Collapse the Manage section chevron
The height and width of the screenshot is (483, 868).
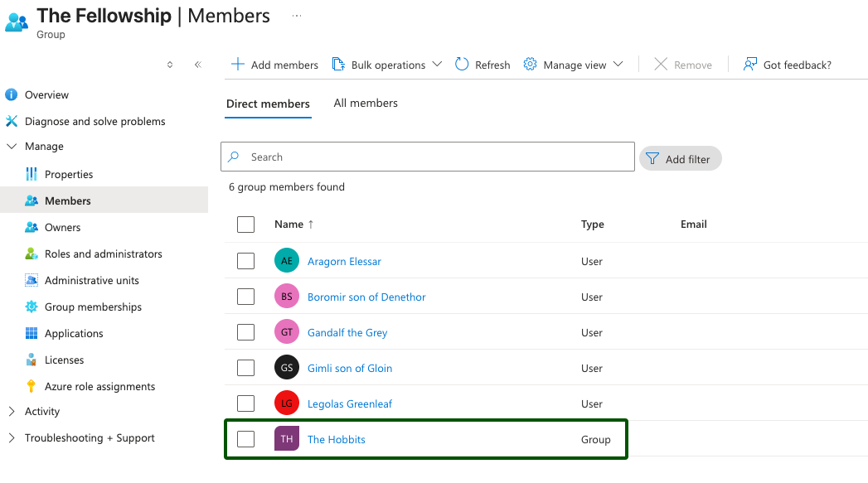pyautogui.click(x=12, y=146)
